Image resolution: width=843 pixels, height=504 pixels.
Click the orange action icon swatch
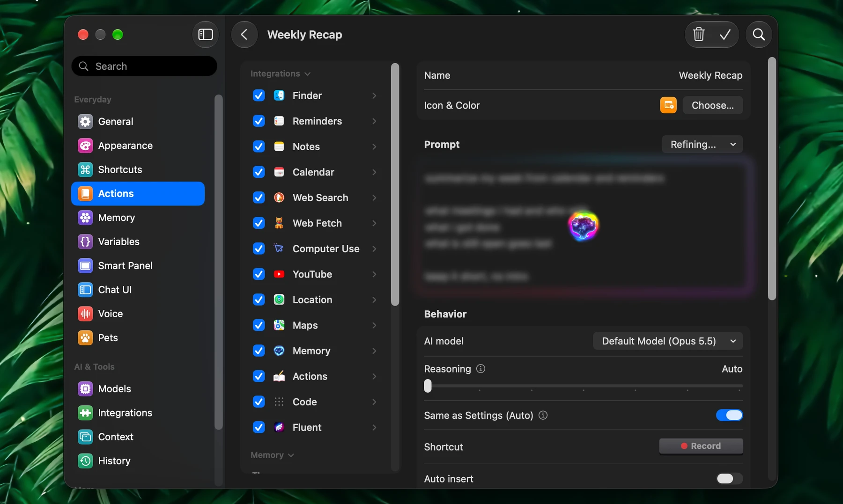(x=668, y=105)
